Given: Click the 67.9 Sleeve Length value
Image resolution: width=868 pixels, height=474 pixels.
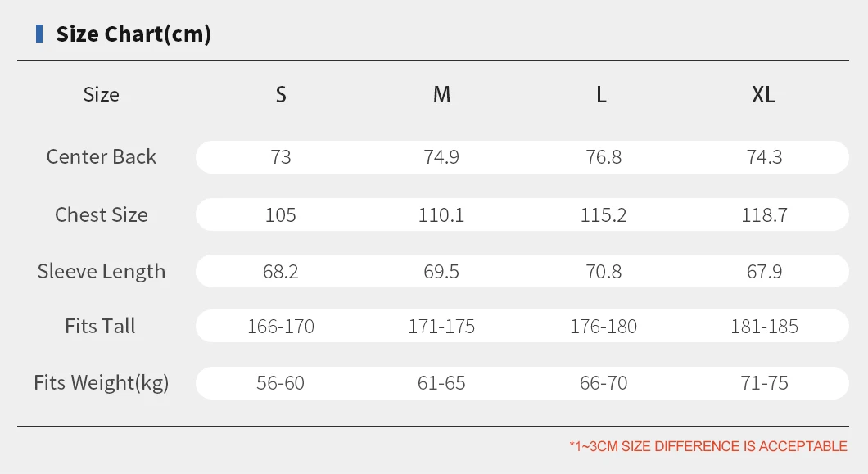Looking at the screenshot, I should tap(764, 272).
